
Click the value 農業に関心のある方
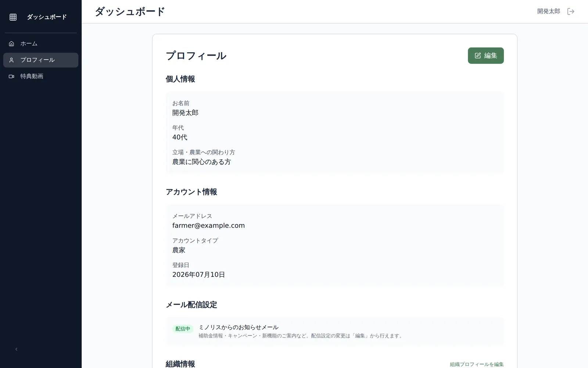click(x=201, y=162)
